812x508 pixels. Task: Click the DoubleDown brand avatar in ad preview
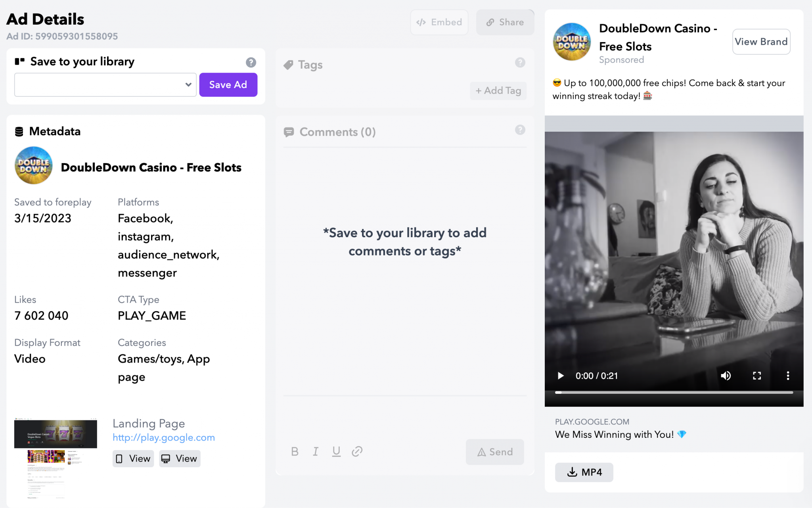pyautogui.click(x=572, y=42)
